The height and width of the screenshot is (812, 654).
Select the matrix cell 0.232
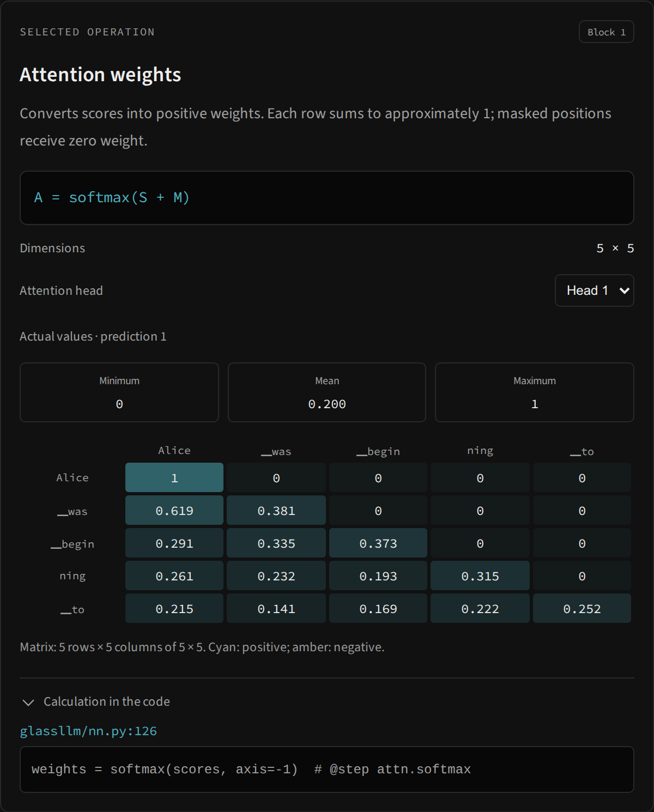[276, 575]
